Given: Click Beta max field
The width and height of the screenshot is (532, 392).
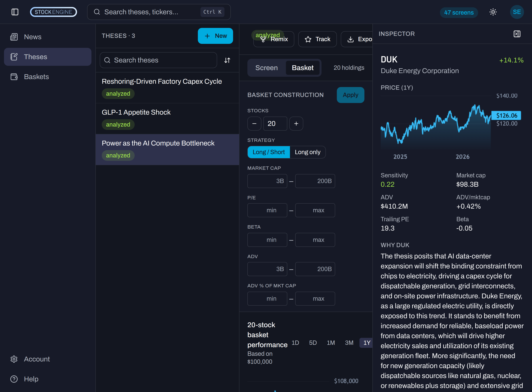Looking at the screenshot, I should click(315, 240).
